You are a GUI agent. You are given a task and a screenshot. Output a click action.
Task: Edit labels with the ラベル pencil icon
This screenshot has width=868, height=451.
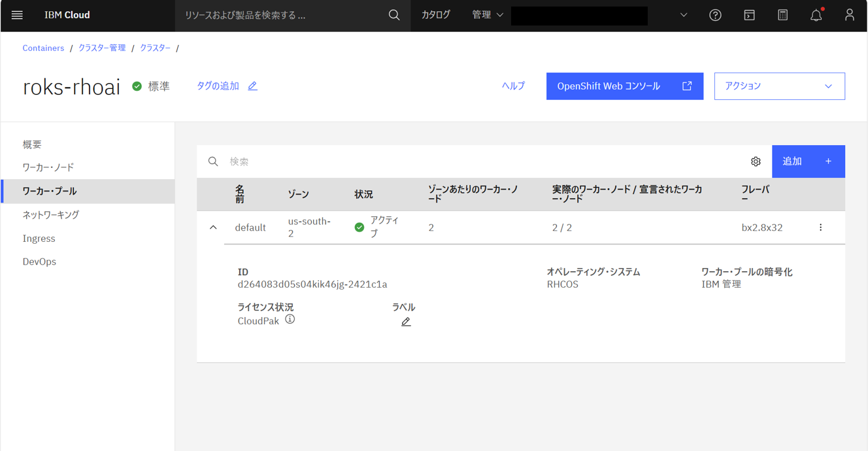406,322
